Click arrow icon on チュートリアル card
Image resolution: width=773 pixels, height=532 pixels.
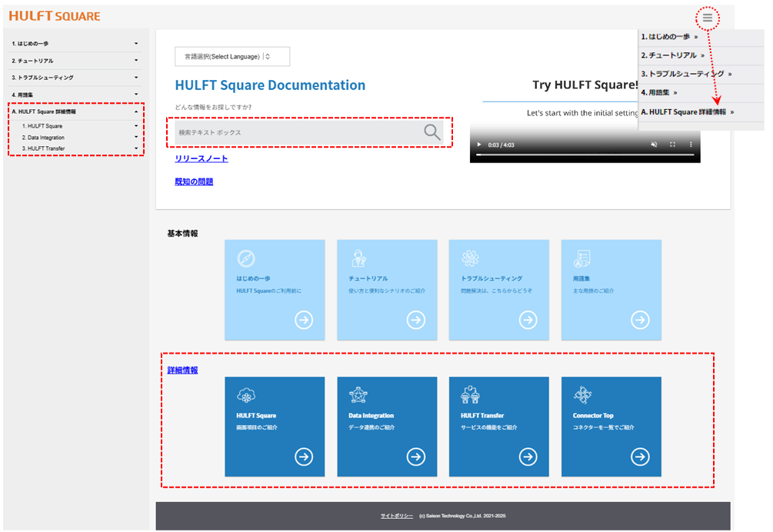[x=416, y=320]
